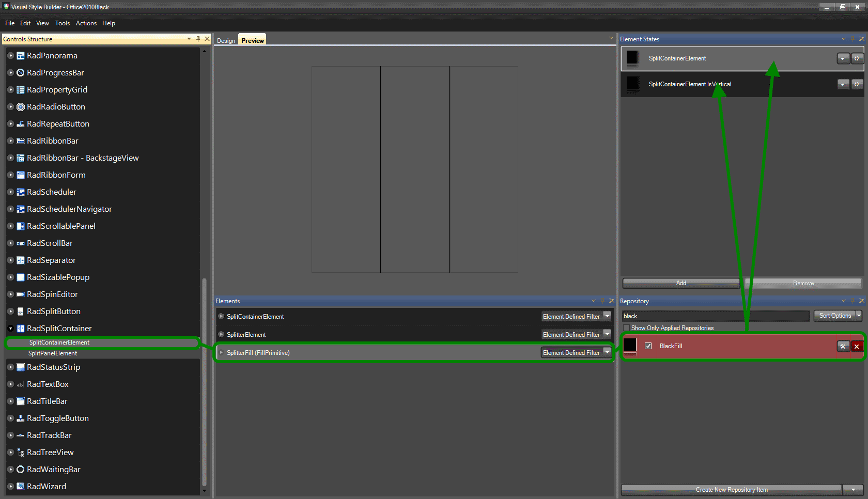Expand the SplitterElement row in Elements
The image size is (868, 499).
coord(221,334)
